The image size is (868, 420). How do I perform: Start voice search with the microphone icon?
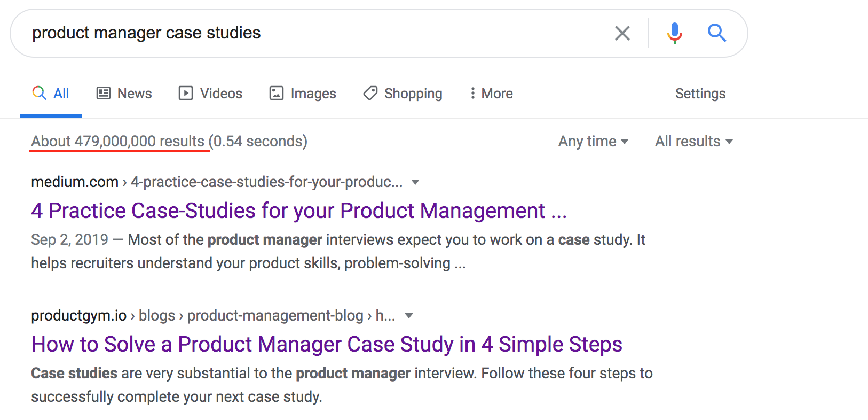674,33
